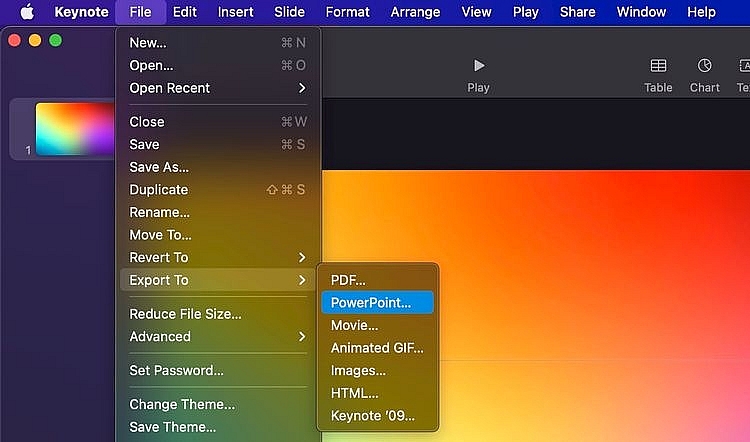Open the Apple menu icon
Screen dimensions: 750x442
click(x=27, y=12)
